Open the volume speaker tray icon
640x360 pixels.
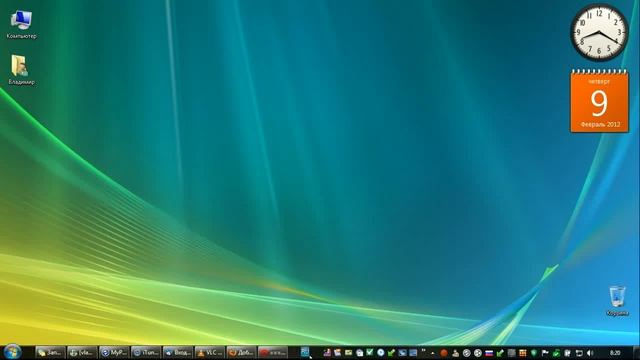point(590,353)
